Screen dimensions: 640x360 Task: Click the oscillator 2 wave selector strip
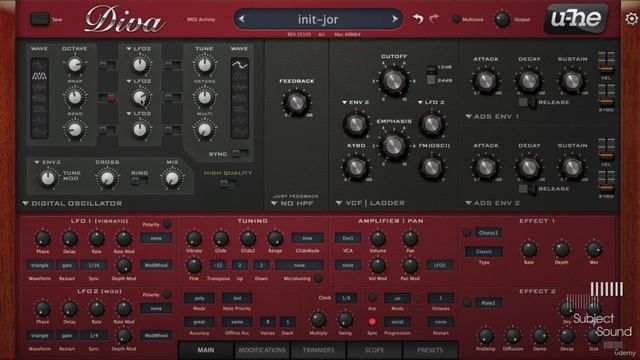tap(240, 98)
